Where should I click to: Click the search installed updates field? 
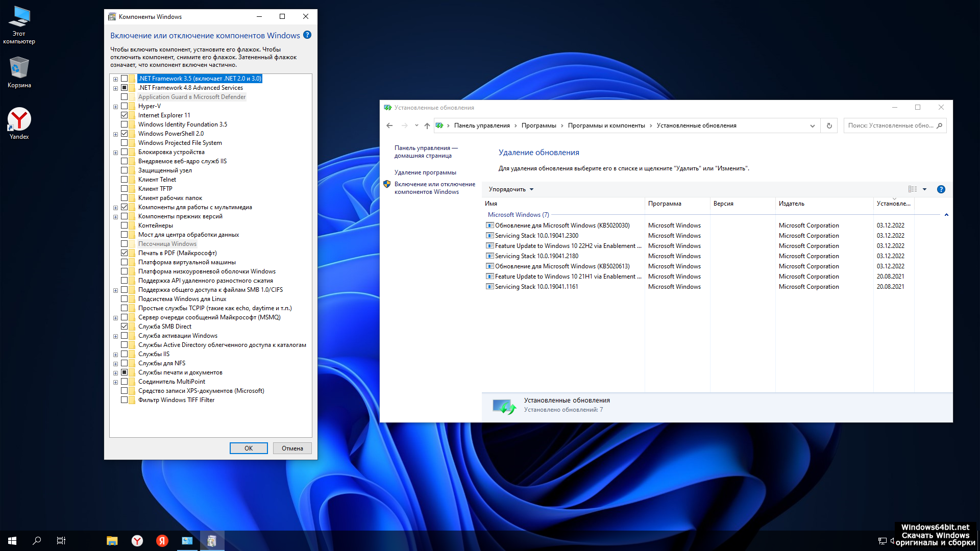click(890, 126)
